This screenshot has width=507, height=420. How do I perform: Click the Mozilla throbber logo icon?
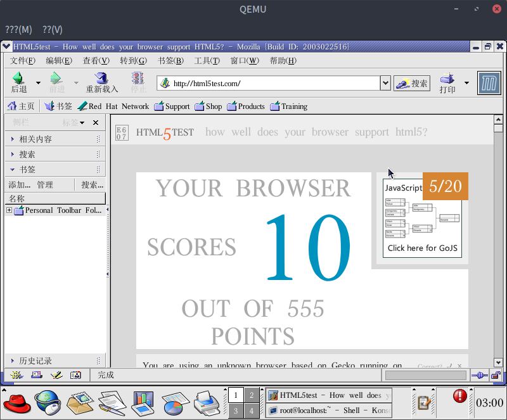(x=489, y=83)
